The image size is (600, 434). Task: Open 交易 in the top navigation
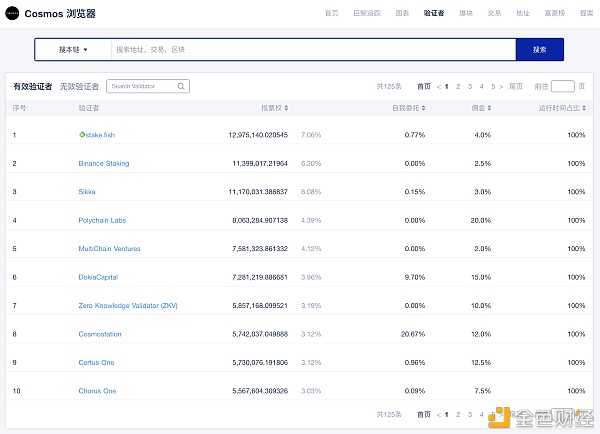494,13
